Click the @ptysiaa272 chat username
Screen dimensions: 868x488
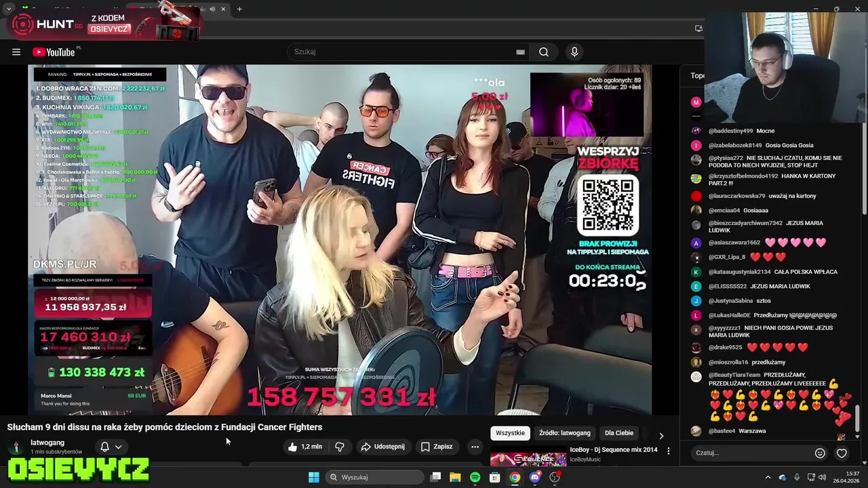pyautogui.click(x=726, y=158)
